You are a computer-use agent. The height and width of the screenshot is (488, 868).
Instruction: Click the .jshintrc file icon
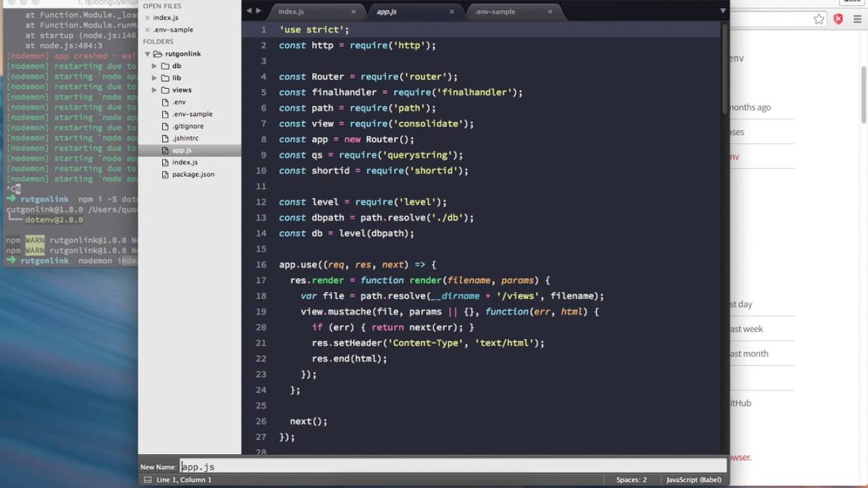[x=165, y=138]
